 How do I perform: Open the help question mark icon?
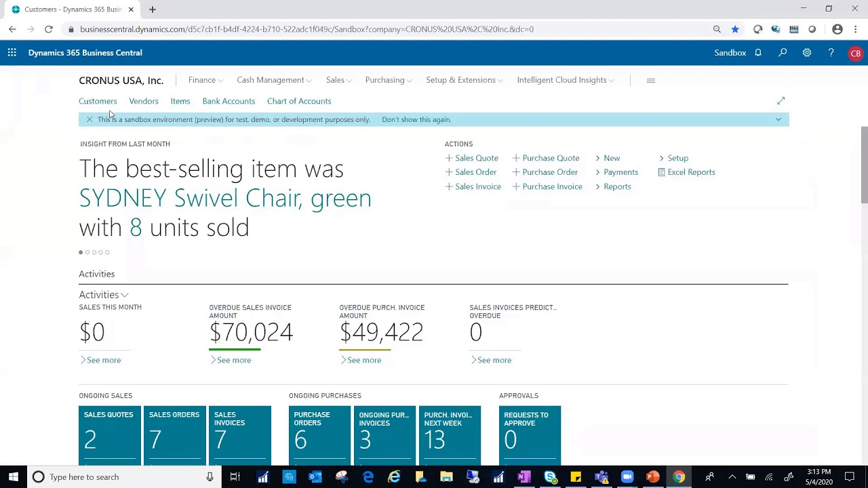tap(831, 53)
